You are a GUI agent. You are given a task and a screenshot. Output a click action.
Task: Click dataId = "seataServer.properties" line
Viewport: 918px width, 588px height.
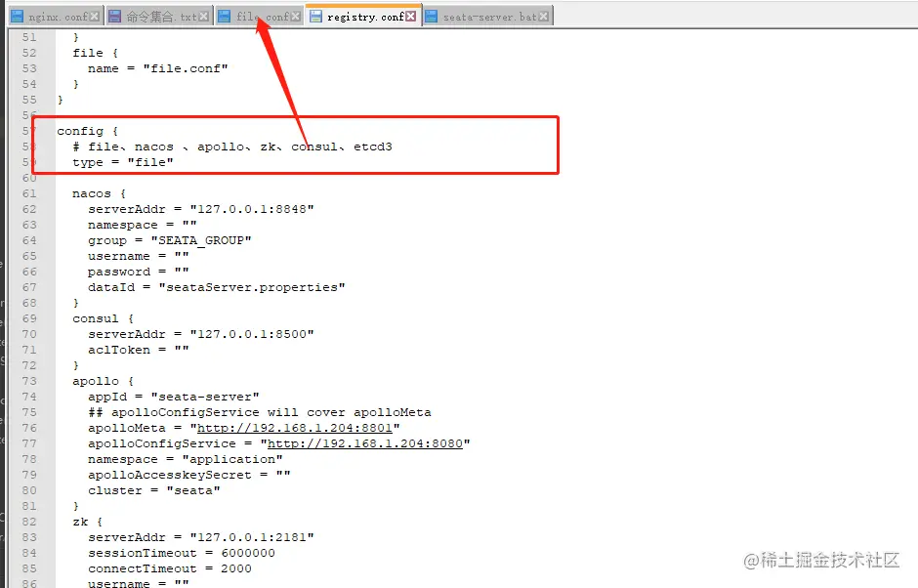click(x=216, y=287)
